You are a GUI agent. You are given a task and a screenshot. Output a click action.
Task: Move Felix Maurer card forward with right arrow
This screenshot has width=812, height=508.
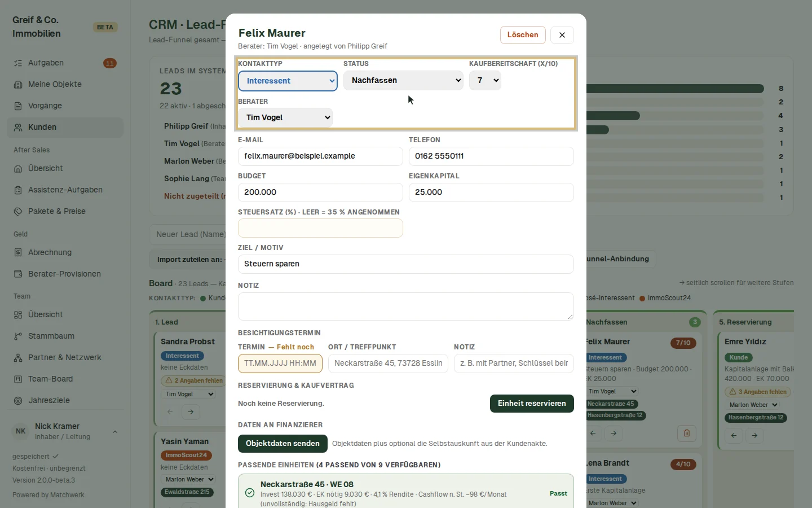(x=614, y=433)
